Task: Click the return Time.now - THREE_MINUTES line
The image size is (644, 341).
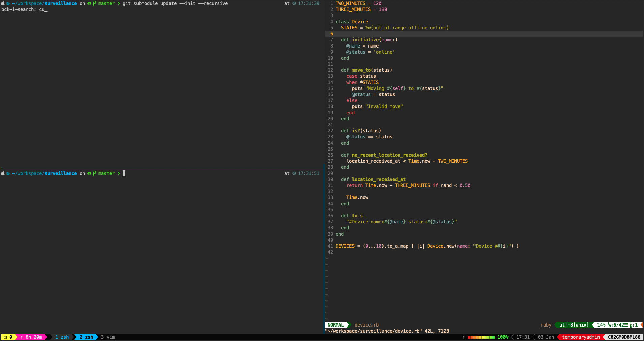Action: (408, 185)
